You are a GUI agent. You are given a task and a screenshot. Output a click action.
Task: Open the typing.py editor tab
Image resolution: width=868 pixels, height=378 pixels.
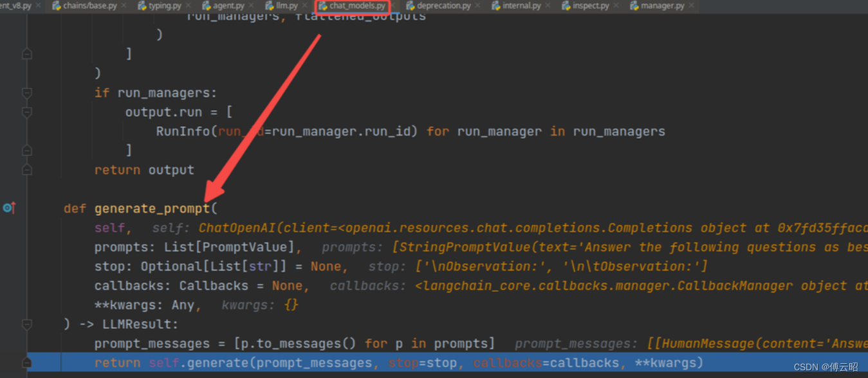click(165, 6)
